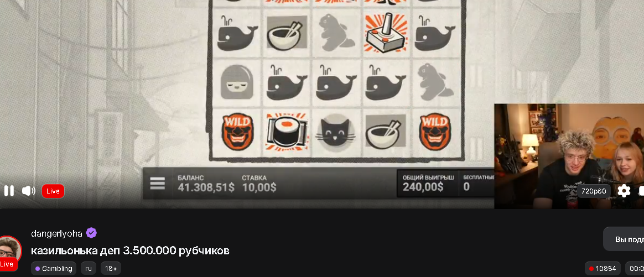Click the right WILD mask symbol

(x=435, y=132)
